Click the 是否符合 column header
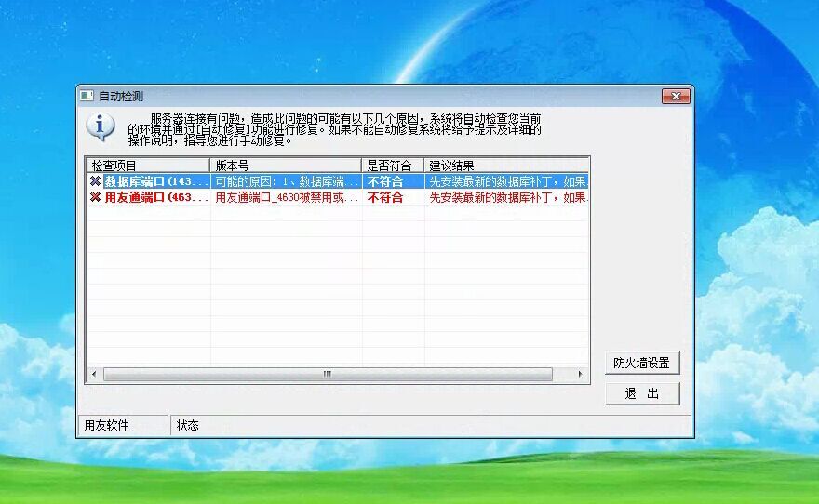The height and width of the screenshot is (504, 819). (393, 166)
